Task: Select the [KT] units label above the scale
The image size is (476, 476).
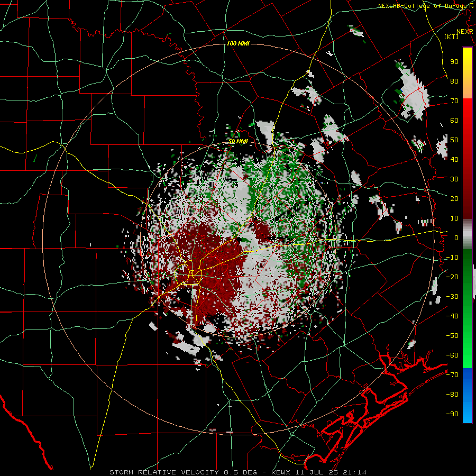Action: 452,36
